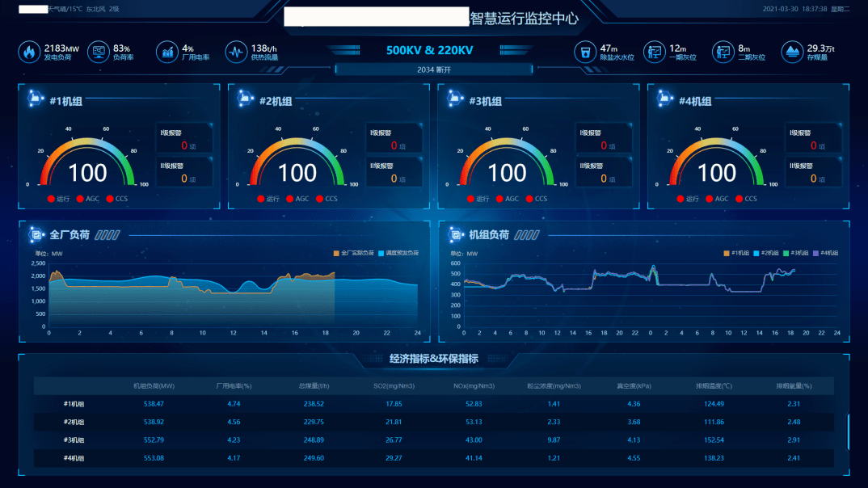The image size is (868, 488).
Task: Click the factory icon for 厂用电率
Action: tap(167, 53)
